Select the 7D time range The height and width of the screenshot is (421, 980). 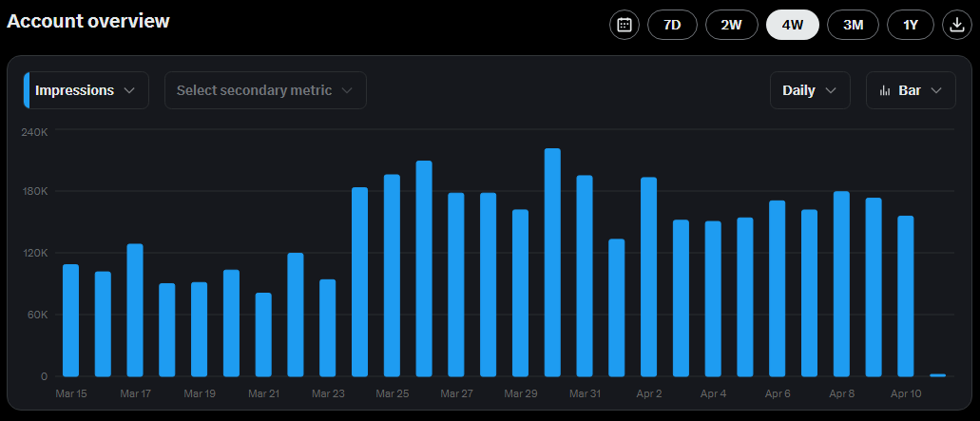pos(672,25)
